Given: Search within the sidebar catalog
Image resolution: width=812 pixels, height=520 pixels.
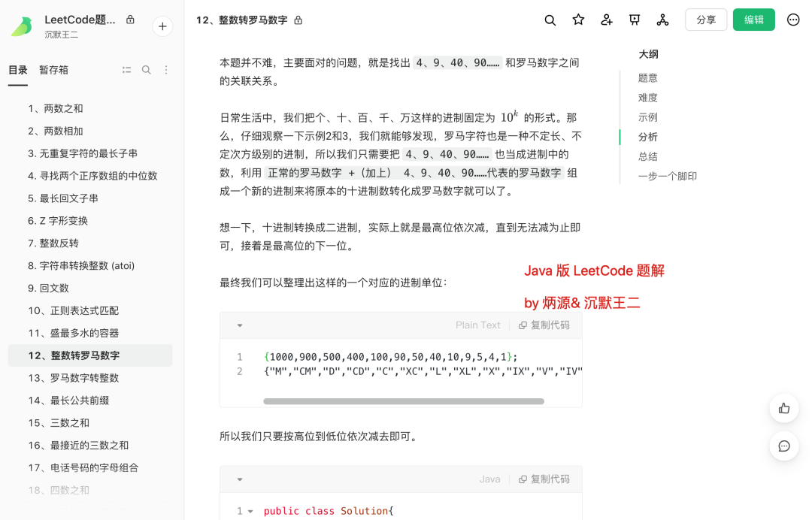Looking at the screenshot, I should [x=147, y=70].
